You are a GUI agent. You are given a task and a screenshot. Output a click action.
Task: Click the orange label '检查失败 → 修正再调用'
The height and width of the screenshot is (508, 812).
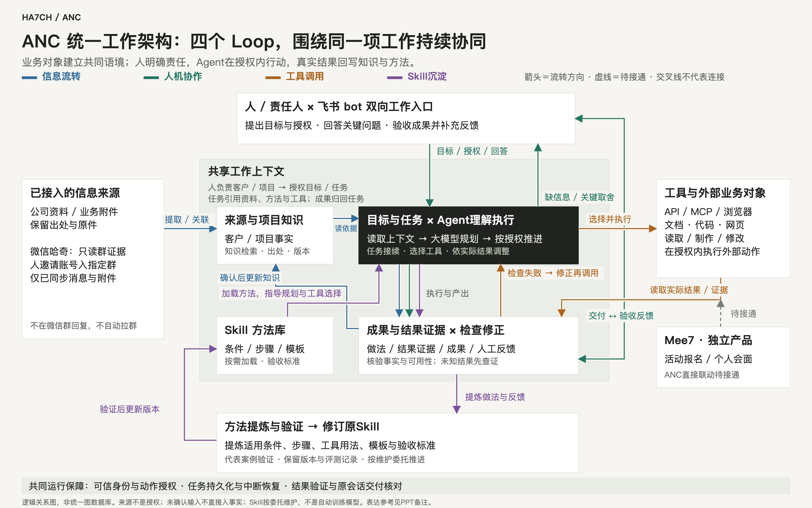point(553,273)
